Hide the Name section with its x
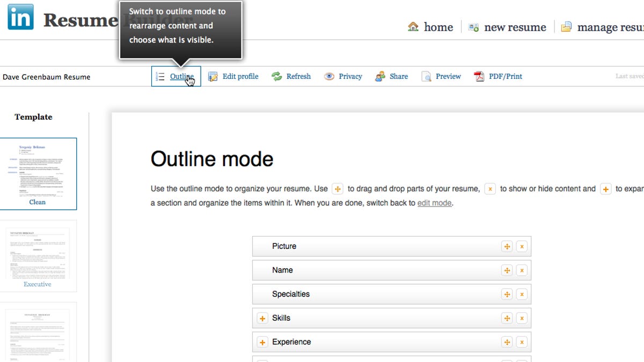The height and width of the screenshot is (362, 644). pyautogui.click(x=522, y=270)
